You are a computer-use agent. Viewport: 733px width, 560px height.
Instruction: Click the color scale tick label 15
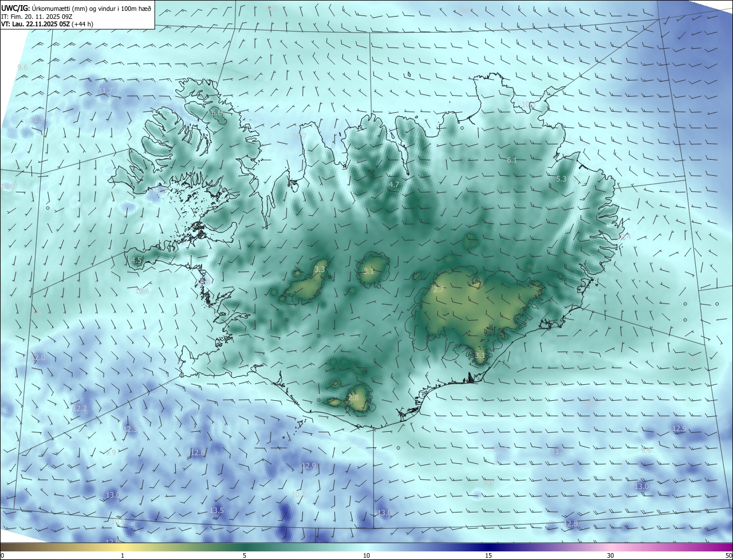click(488, 555)
